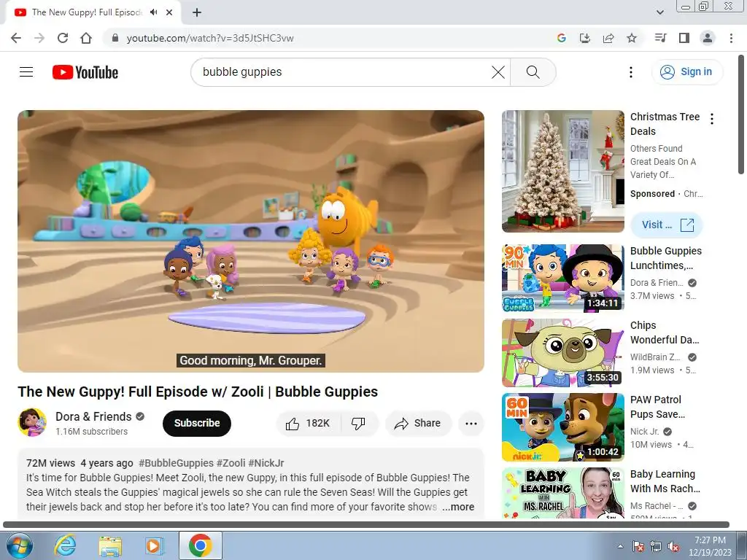Open the Chips Wonderful Day thumbnail

pos(562,352)
